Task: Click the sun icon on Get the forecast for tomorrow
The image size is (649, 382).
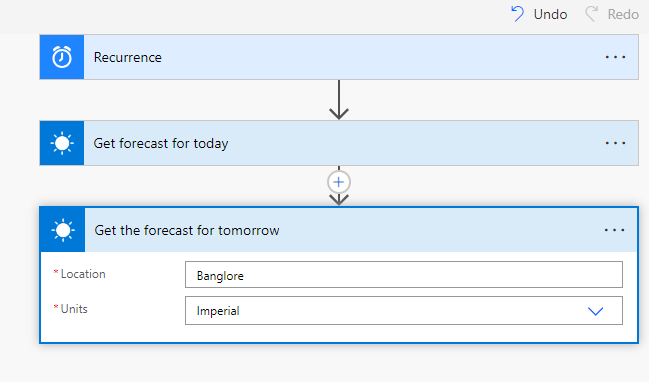Action: click(x=63, y=230)
